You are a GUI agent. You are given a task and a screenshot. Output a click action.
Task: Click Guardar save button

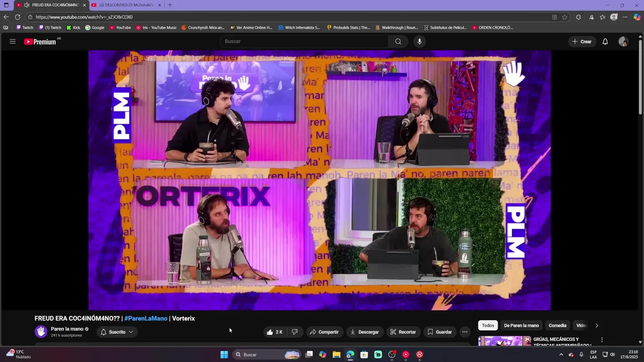pyautogui.click(x=440, y=332)
